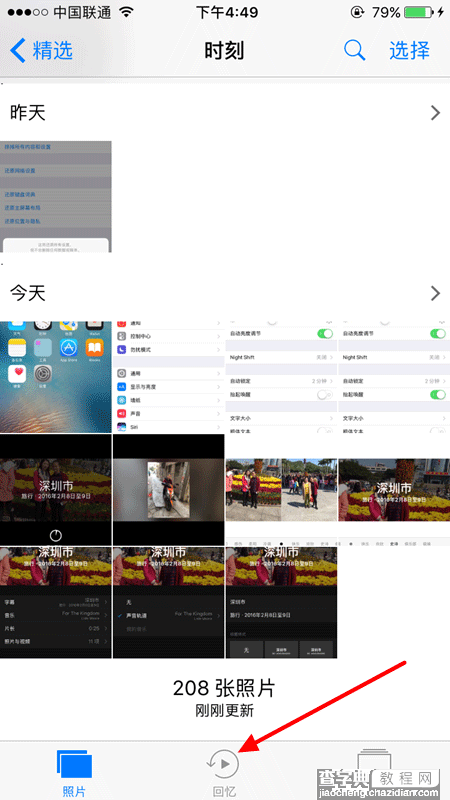
Task: Open the 深圳市 cover thumbnail with tab strip
Action: pos(394,490)
